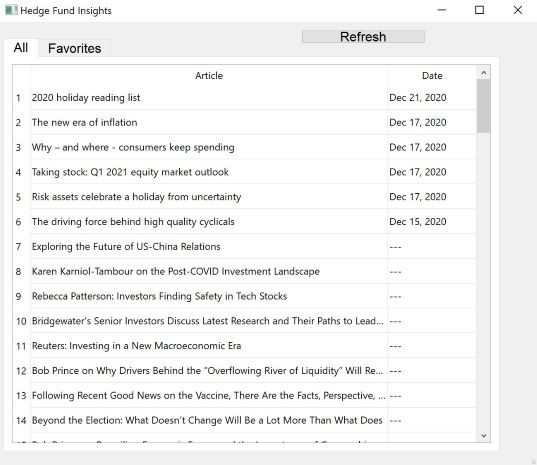This screenshot has width=537, height=465.
Task: Click Rebecca Patterson Tech Stocks article
Action: click(x=160, y=296)
